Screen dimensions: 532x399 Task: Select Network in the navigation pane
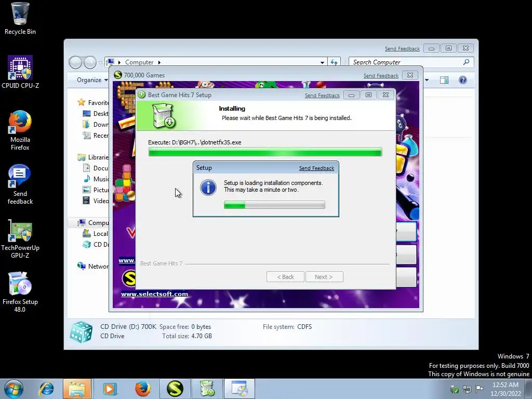point(94,266)
